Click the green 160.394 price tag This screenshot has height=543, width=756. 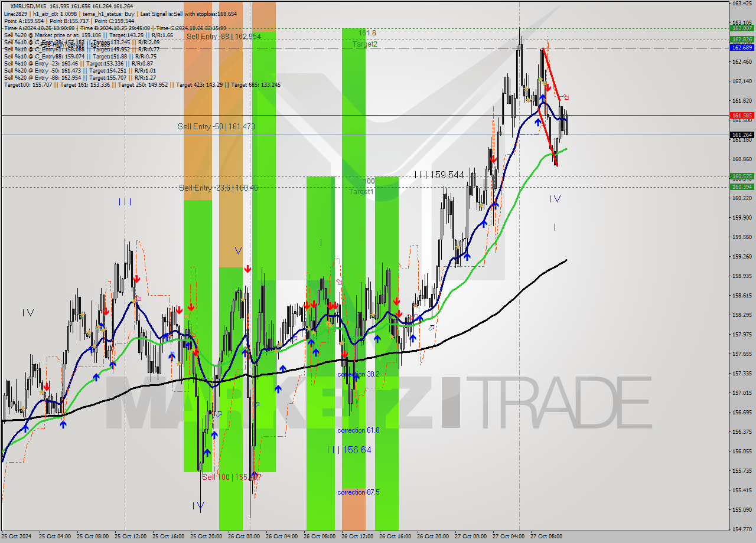(x=742, y=187)
